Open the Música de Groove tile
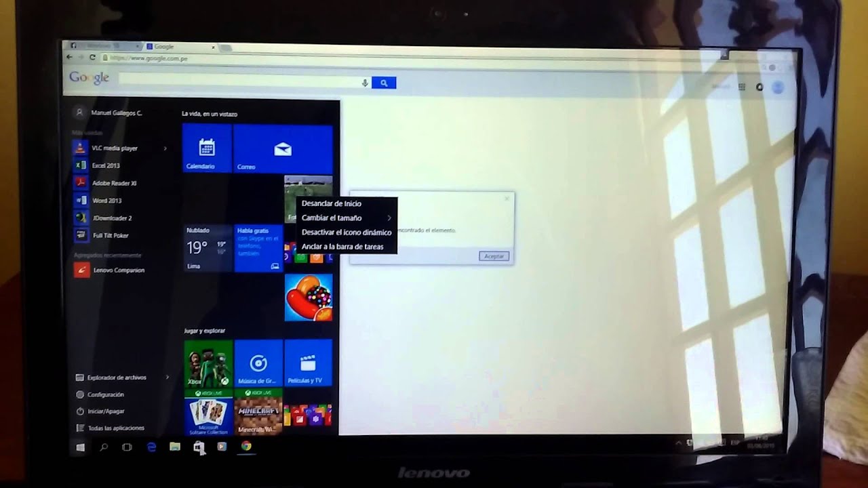Viewport: 868px width, 488px height. (x=258, y=364)
